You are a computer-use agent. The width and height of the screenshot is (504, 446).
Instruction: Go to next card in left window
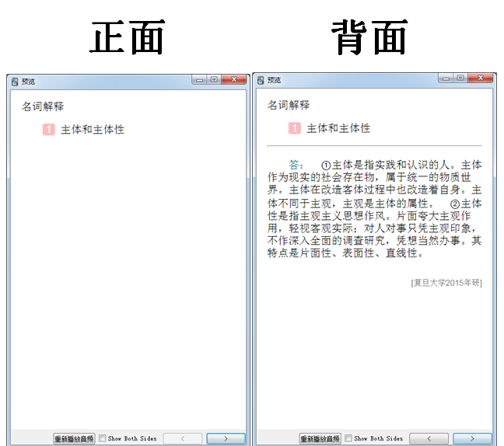coord(226,438)
